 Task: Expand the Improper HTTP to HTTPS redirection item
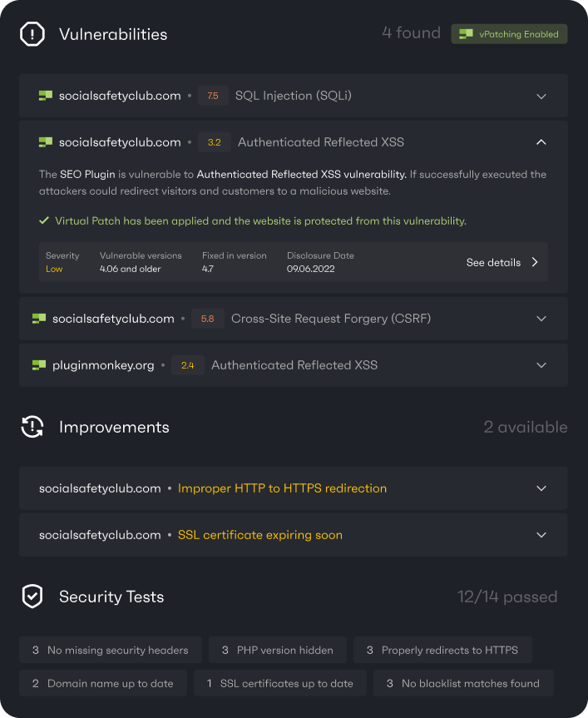point(541,488)
